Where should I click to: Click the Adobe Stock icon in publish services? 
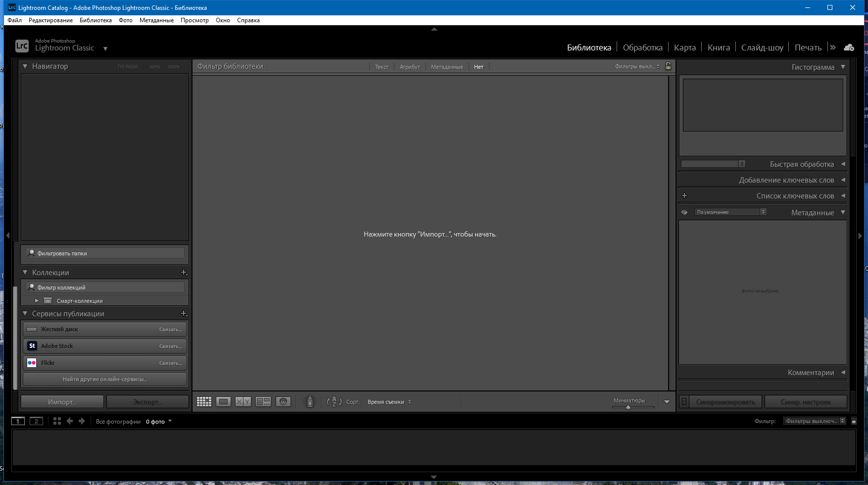tap(32, 346)
